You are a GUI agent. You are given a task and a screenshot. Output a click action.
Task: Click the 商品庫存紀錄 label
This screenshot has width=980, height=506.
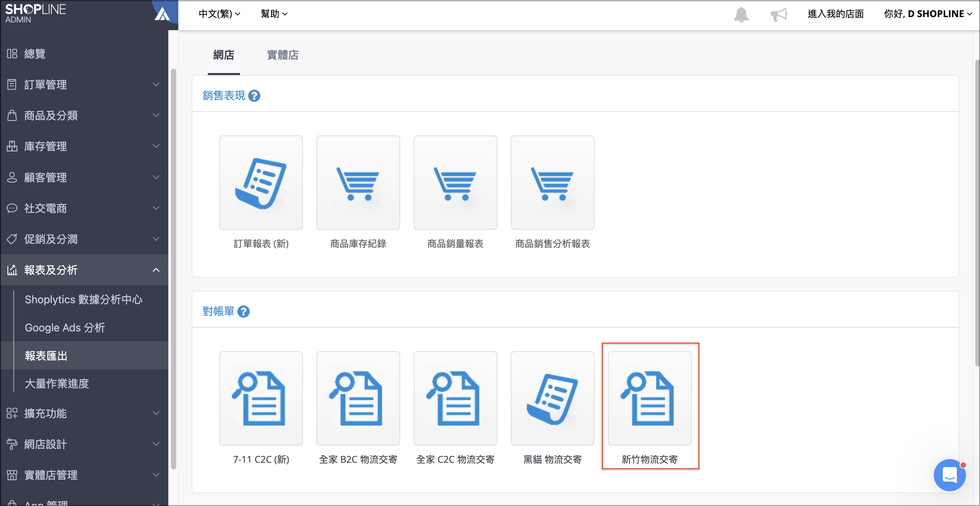tap(358, 244)
